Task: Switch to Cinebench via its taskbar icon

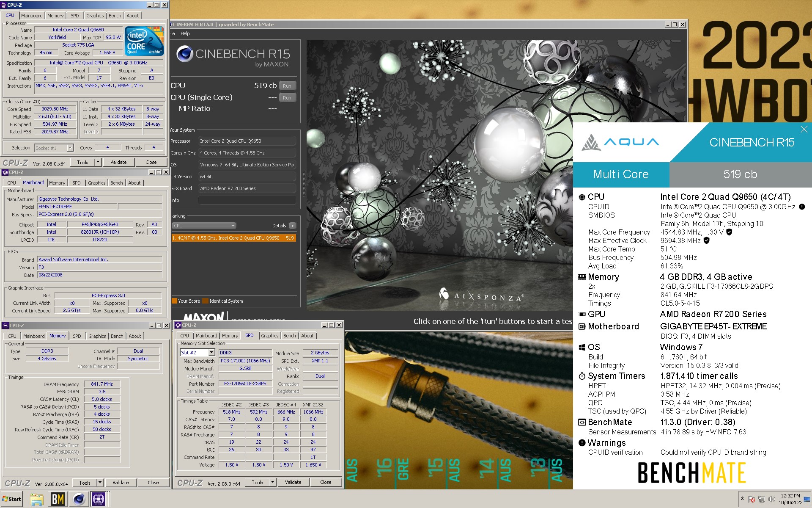Action: (x=79, y=500)
